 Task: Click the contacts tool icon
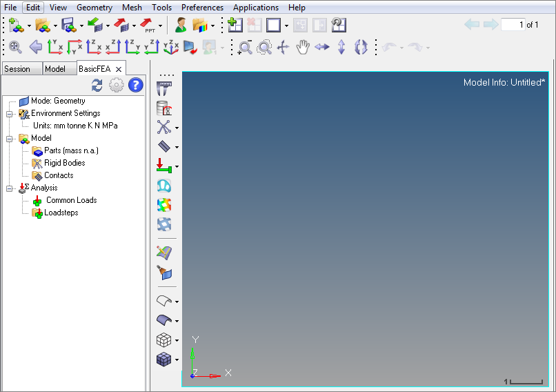(163, 146)
